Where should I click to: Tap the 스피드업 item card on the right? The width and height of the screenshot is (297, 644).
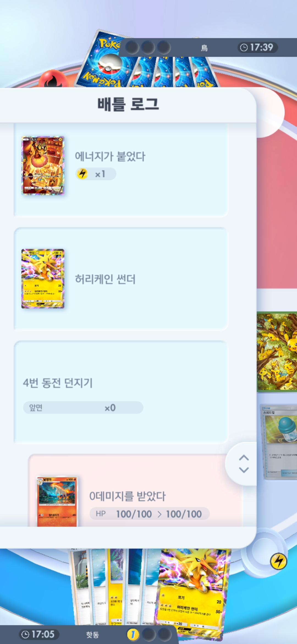click(x=279, y=442)
